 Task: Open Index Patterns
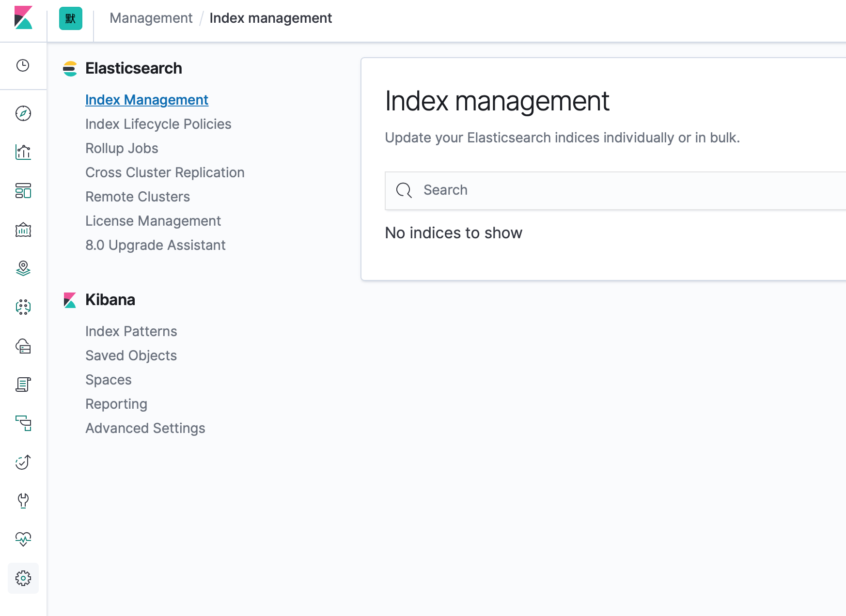(x=131, y=331)
